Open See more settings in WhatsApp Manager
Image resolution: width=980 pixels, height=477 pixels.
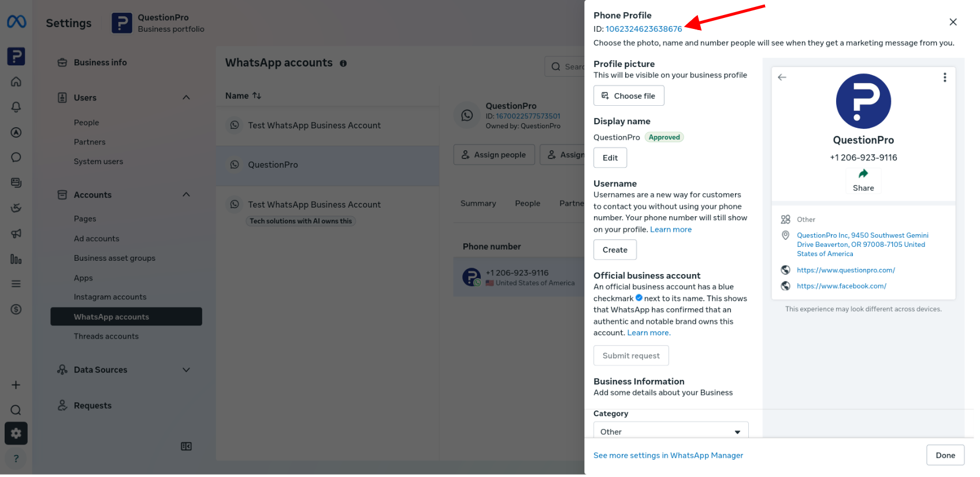(668, 456)
